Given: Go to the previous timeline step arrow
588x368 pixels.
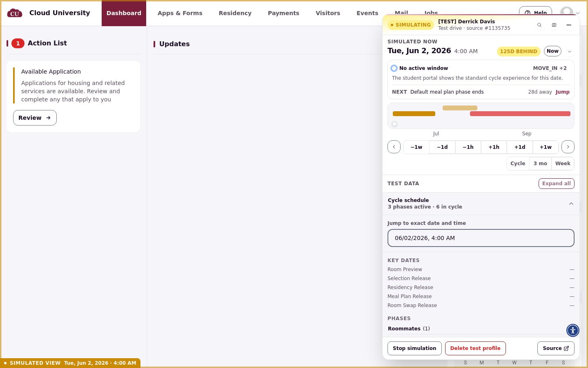Looking at the screenshot, I should pos(394,147).
